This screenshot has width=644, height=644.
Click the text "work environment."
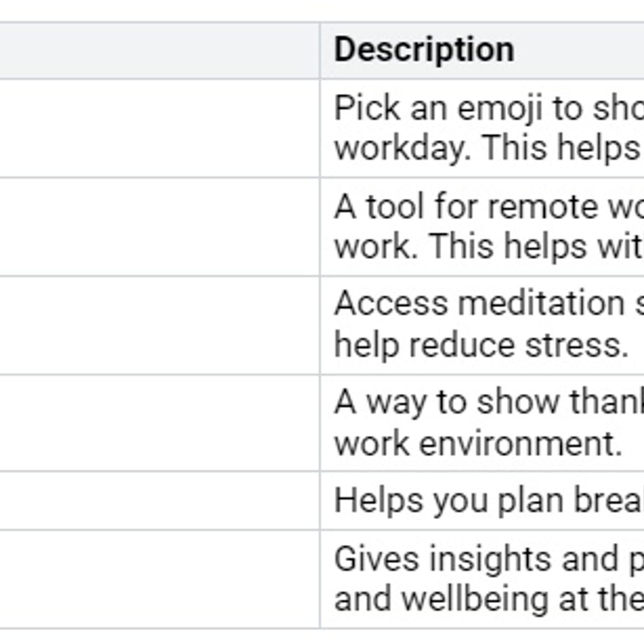(x=478, y=443)
